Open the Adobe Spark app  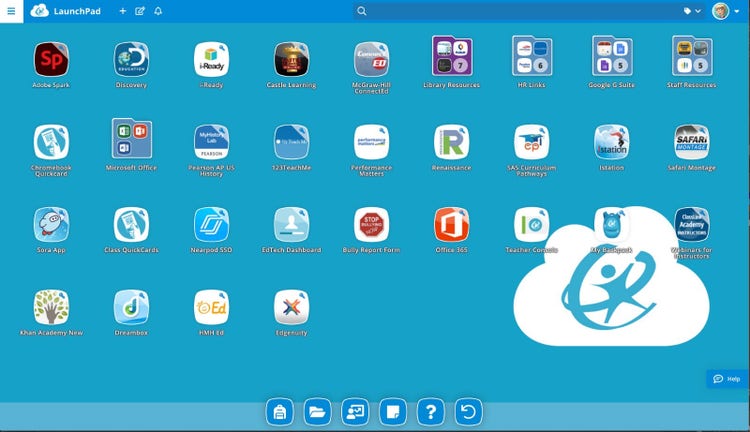[x=50, y=59]
